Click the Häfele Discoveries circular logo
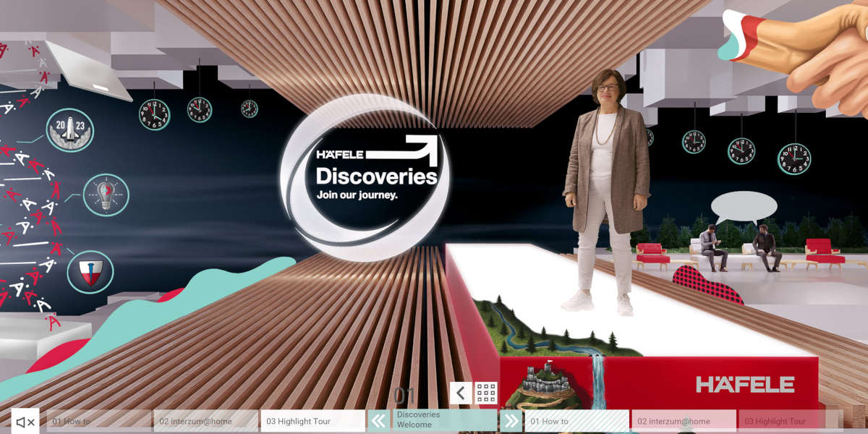This screenshot has width=868, height=434. pyautogui.click(x=365, y=177)
